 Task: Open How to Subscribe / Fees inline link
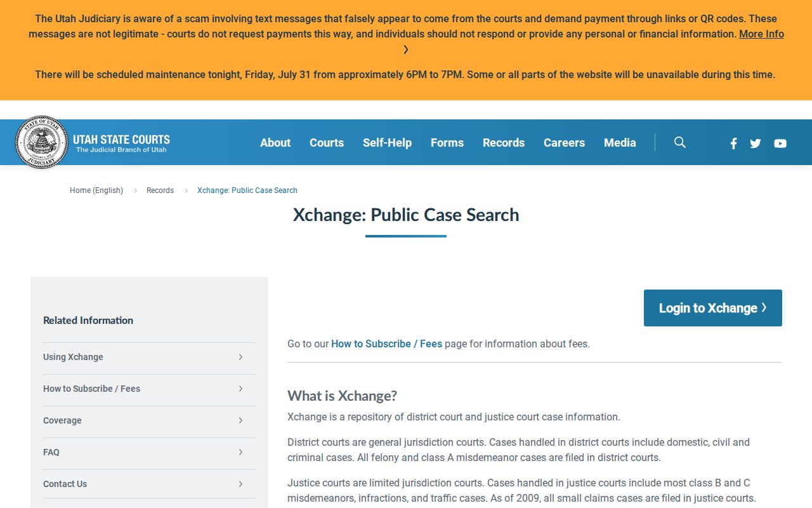386,344
